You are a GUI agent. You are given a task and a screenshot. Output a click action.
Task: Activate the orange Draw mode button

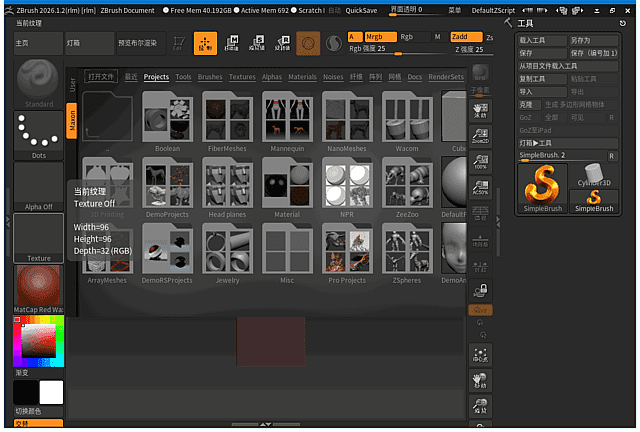click(204, 44)
